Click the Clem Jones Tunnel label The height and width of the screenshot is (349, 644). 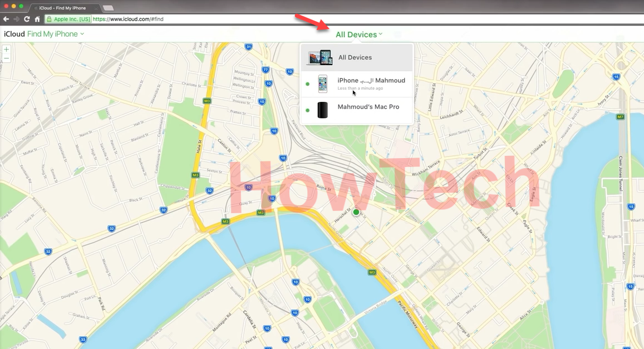point(621,172)
